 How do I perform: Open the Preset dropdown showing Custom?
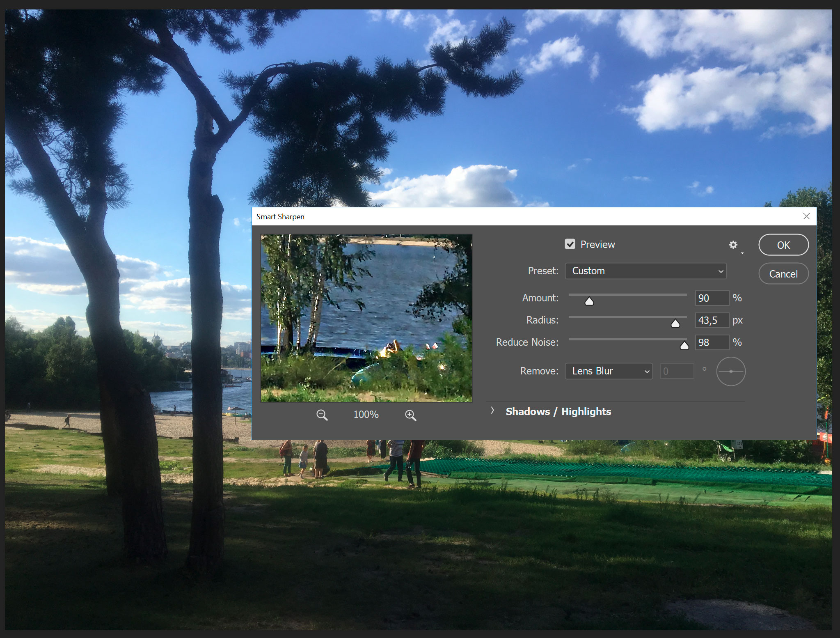click(x=645, y=271)
